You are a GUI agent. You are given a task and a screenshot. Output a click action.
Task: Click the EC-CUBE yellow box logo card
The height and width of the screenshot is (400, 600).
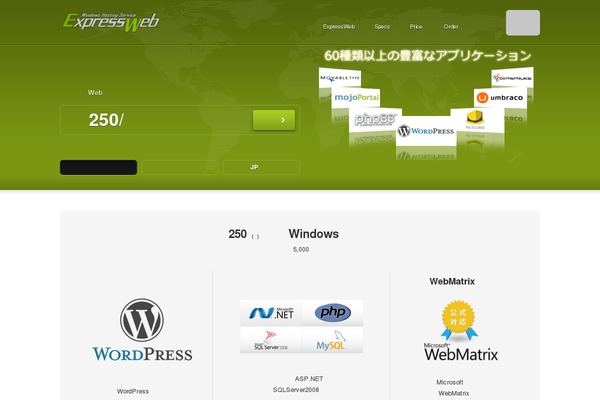[x=476, y=120]
